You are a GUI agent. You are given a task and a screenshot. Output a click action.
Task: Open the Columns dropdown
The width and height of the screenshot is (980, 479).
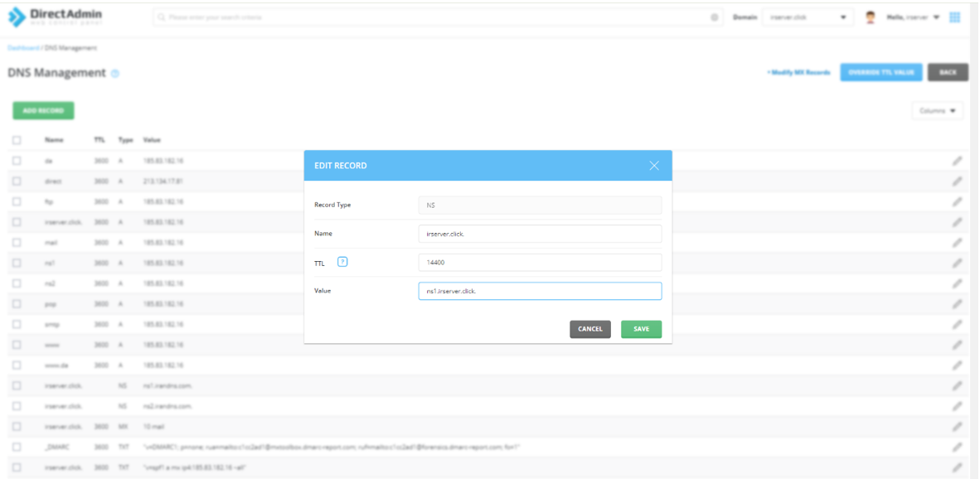tap(937, 110)
